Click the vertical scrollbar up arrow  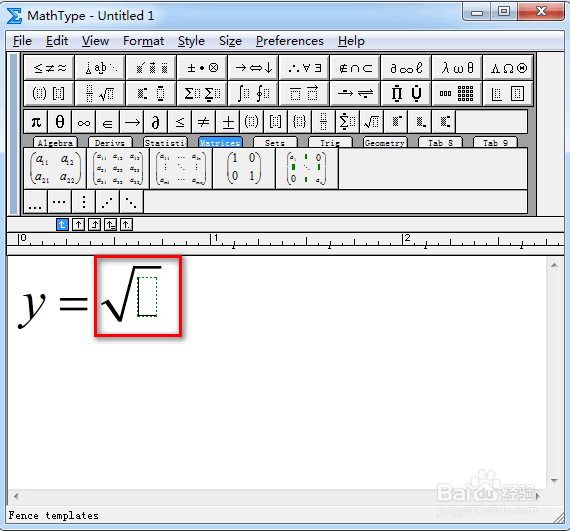click(554, 265)
